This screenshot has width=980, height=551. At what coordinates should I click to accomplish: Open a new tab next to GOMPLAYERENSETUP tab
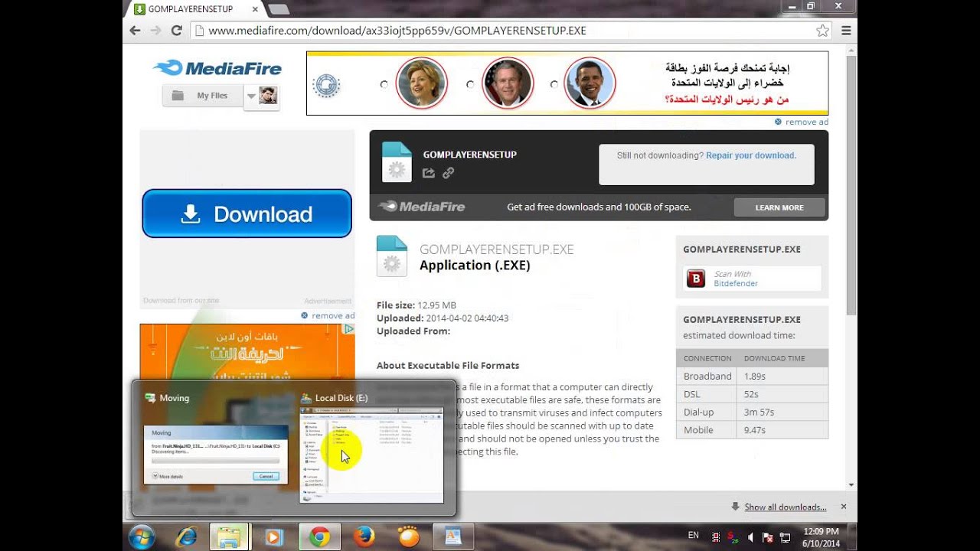click(279, 9)
